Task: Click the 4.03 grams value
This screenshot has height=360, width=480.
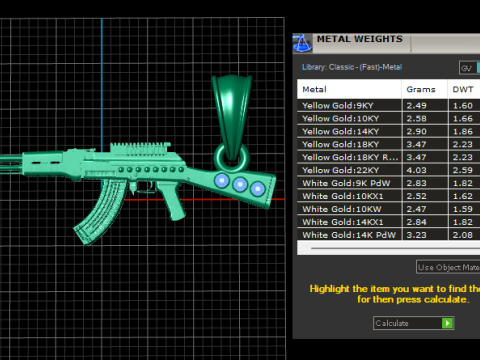Action: [x=416, y=170]
